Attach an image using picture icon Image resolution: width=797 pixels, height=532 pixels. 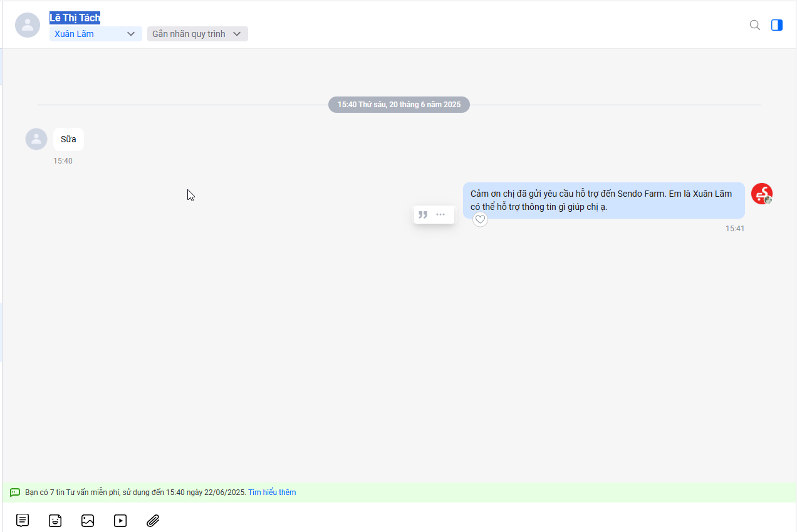[88, 520]
